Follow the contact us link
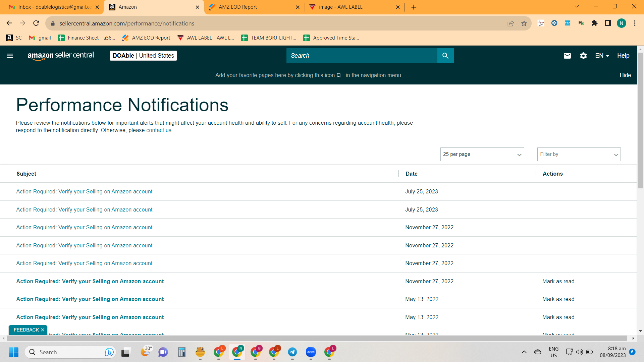Screen dimensions: 644x362 (159, 130)
